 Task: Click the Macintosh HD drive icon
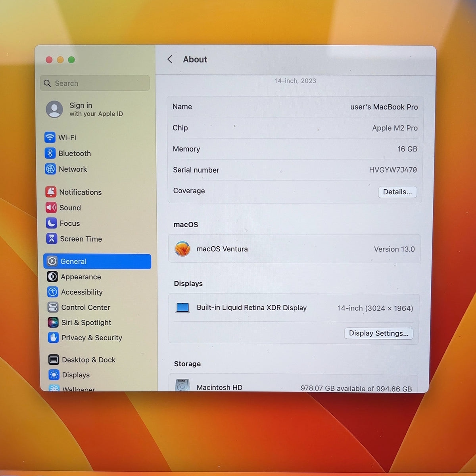182,385
